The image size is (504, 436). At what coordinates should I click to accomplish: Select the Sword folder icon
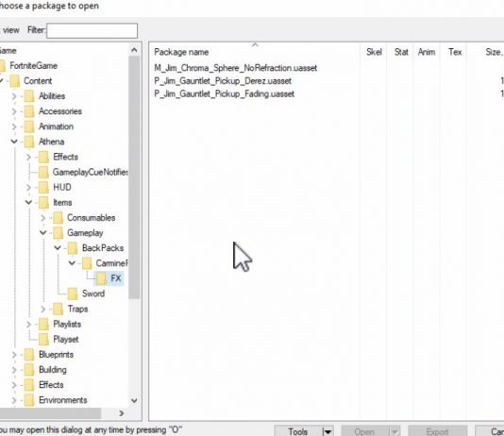click(x=73, y=293)
